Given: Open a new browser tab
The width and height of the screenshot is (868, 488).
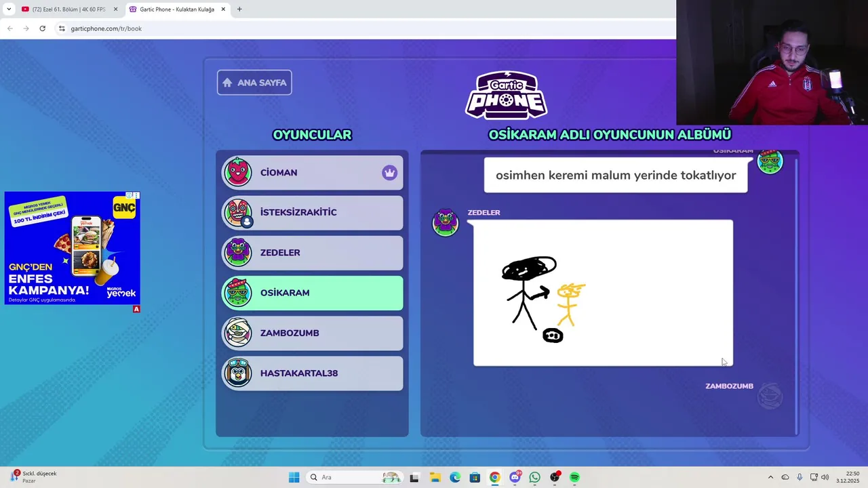Looking at the screenshot, I should (239, 9).
